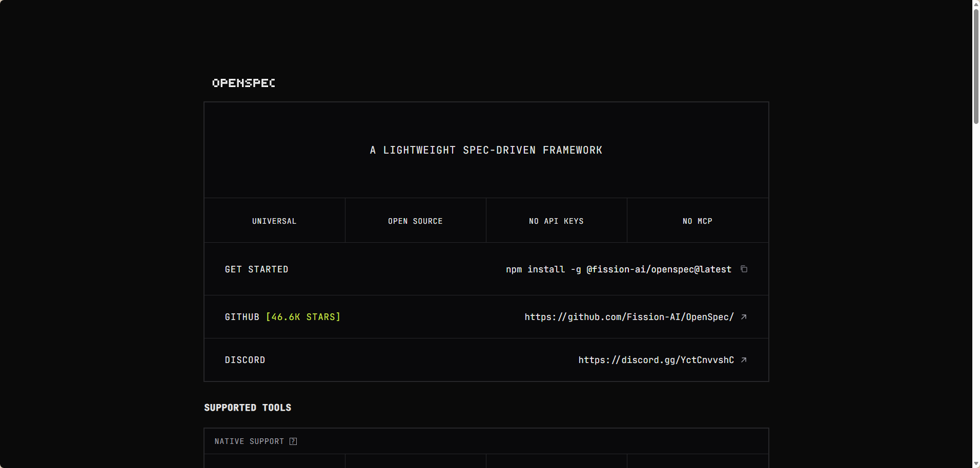Show the Native Support help icon
This screenshot has height=468, width=980.
(293, 441)
